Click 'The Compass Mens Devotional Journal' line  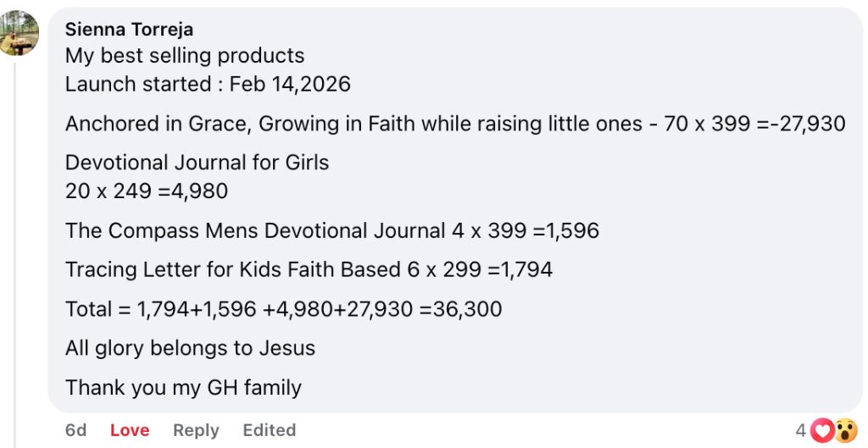click(332, 230)
